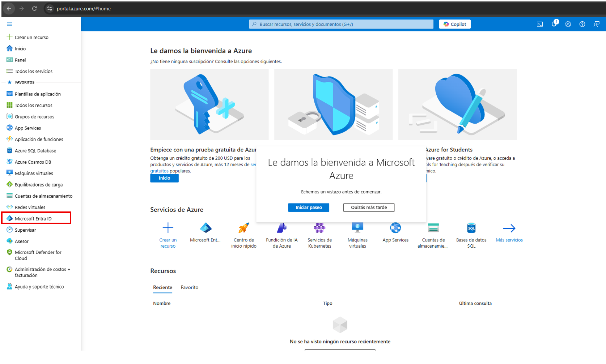Collapse the portal hamburger menu
Screen dimensions: 606x364
pyautogui.click(x=9, y=24)
